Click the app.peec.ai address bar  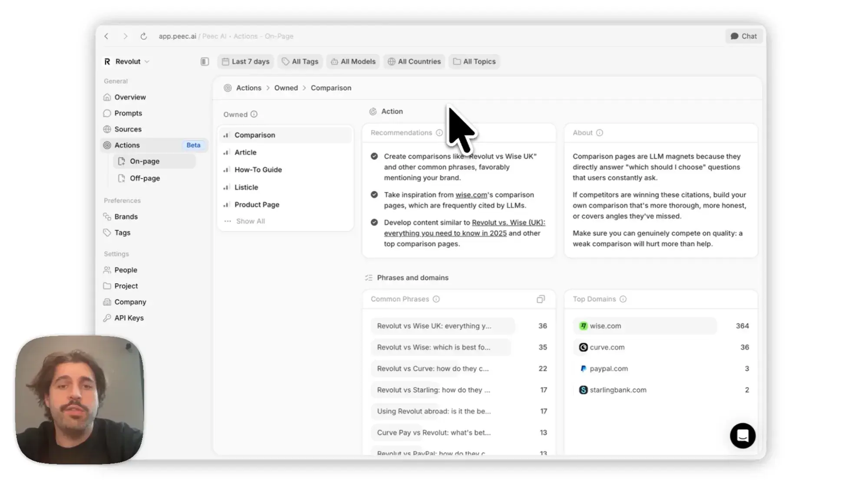(226, 36)
